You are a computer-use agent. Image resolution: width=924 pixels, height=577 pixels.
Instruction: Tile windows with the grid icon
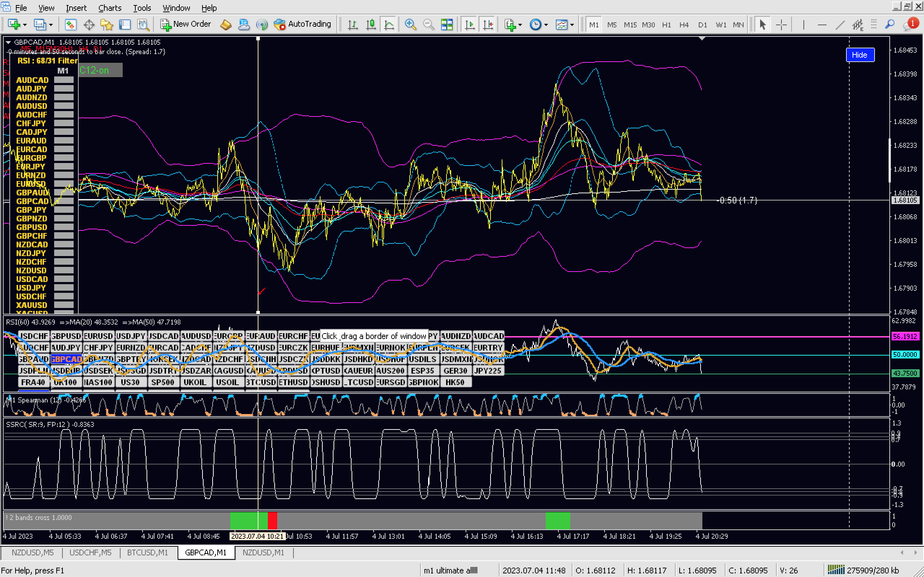(446, 25)
